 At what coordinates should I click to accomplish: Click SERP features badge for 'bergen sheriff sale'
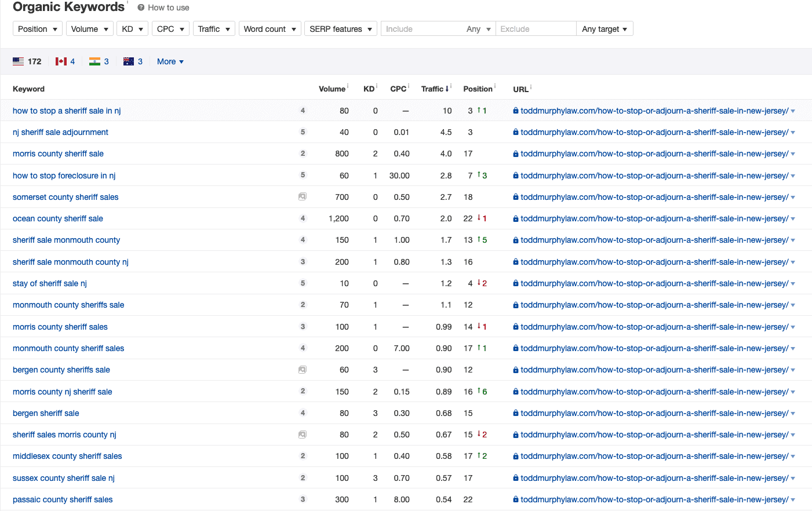[x=303, y=413]
